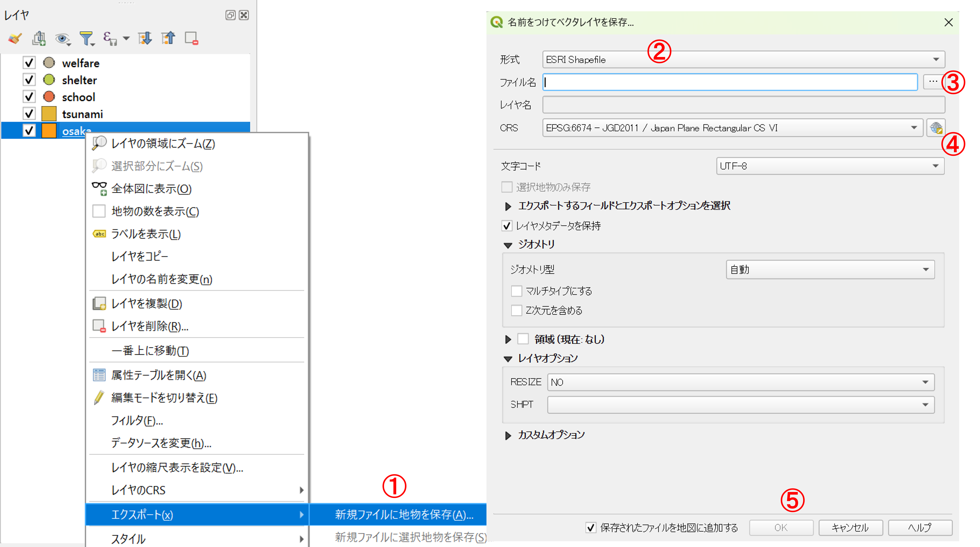Toggle レイヤメタデータを保持 checkbox
The height and width of the screenshot is (547, 980).
(x=507, y=226)
